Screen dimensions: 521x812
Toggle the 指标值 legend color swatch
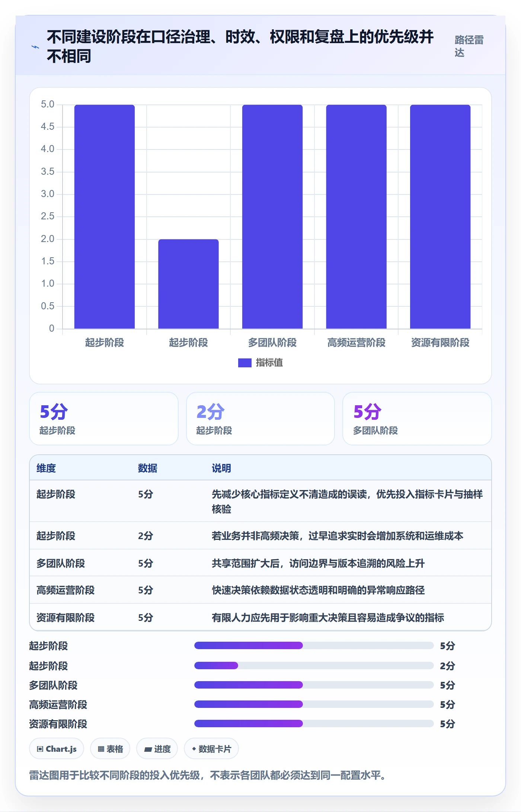[x=244, y=362]
